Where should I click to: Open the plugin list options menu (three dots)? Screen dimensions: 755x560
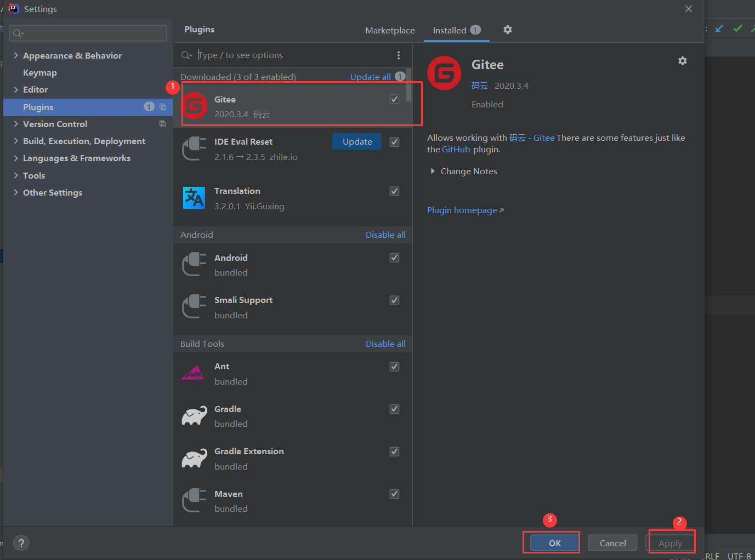tap(399, 55)
